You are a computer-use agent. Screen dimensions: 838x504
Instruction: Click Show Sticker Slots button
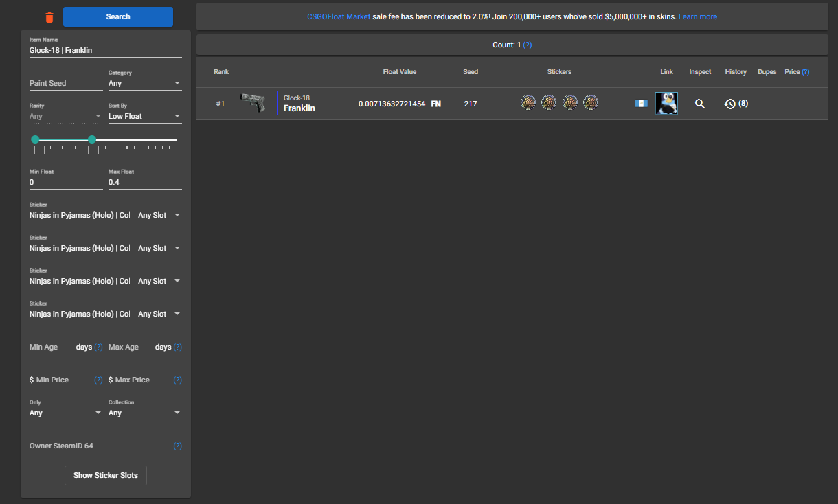point(106,475)
